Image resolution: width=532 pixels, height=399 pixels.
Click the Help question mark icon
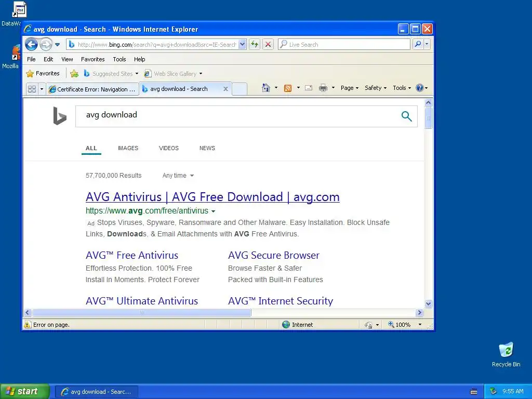[x=420, y=88]
